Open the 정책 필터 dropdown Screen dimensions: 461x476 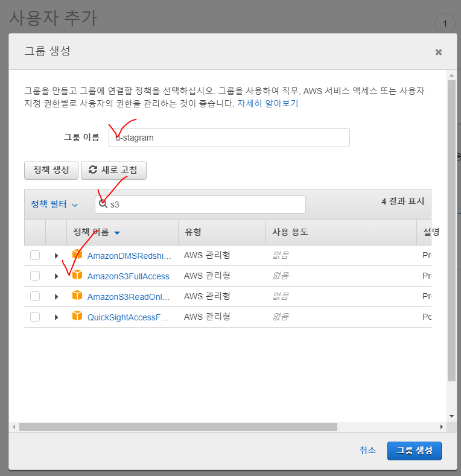[54, 205]
